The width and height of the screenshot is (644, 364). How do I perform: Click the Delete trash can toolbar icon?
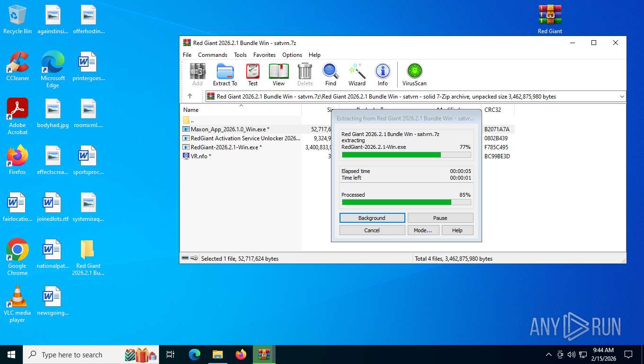(305, 75)
